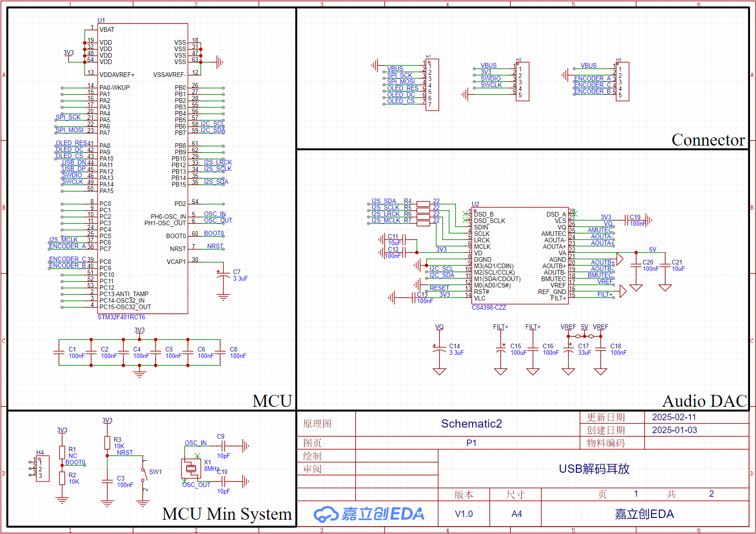This screenshot has height=534, width=756.
Task: Click resistor R1 marked NC
Action: (x=62, y=452)
